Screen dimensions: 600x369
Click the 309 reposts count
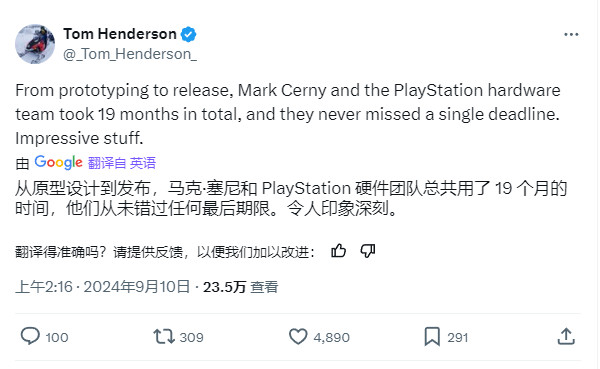coord(191,338)
